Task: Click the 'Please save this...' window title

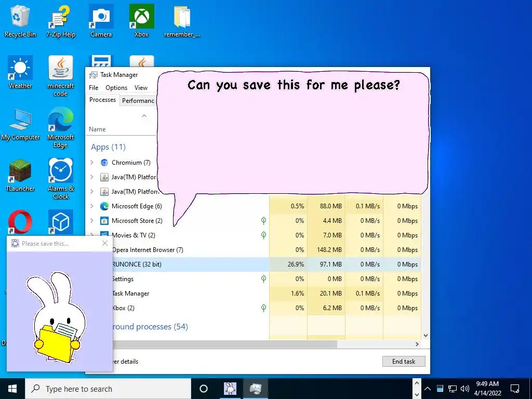Action: tap(45, 244)
